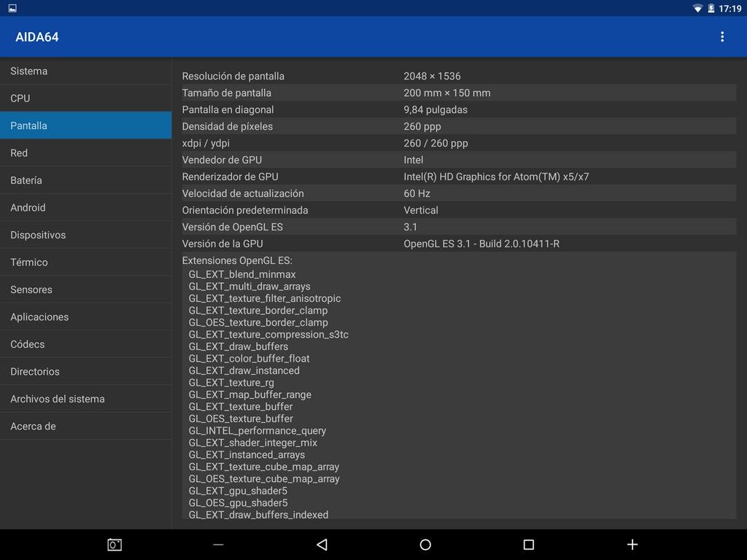
Task: Open the Acerca de section
Action: (x=86, y=426)
